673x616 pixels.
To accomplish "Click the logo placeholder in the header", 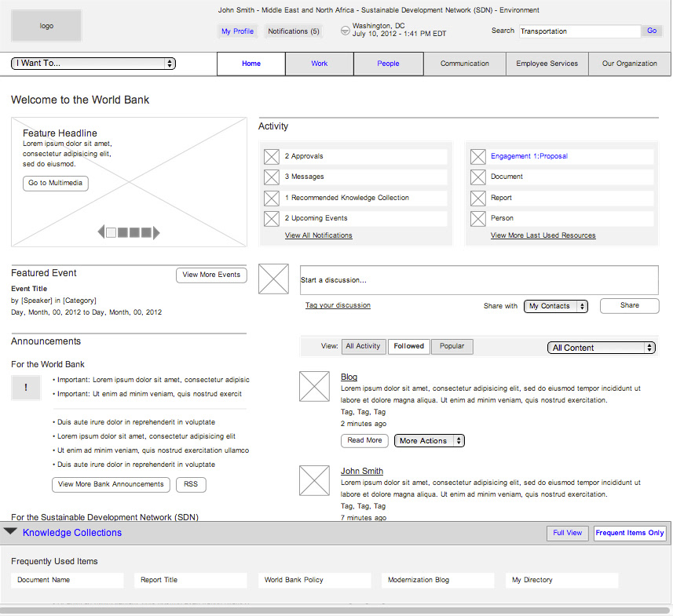I will pyautogui.click(x=46, y=26).
